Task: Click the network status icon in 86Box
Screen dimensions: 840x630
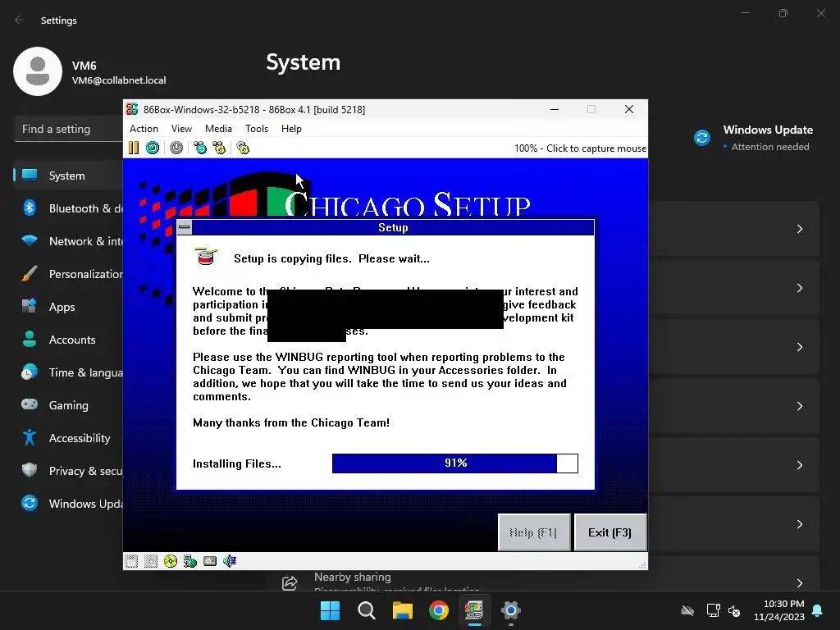Action: 190,561
